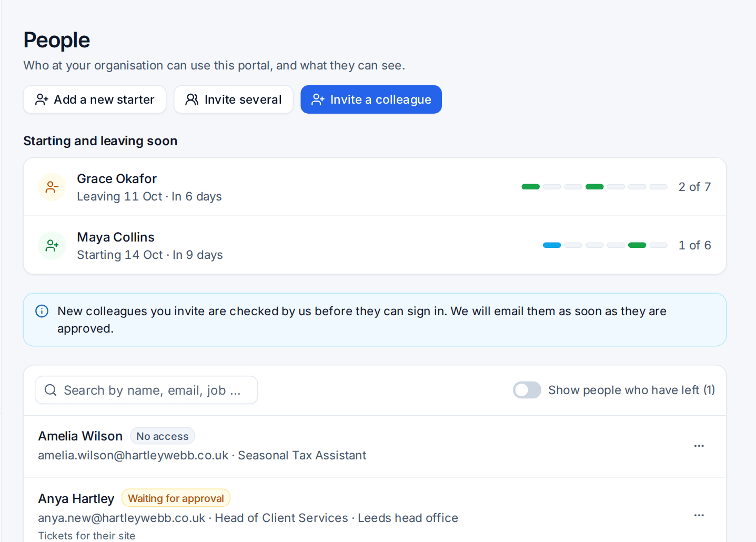This screenshot has height=542, width=756.
Task: Click Grace Okafor's progress bar
Action: (x=594, y=187)
